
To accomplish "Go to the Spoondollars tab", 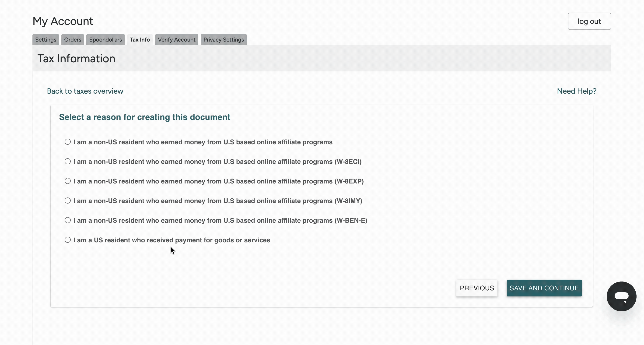I will pos(105,40).
